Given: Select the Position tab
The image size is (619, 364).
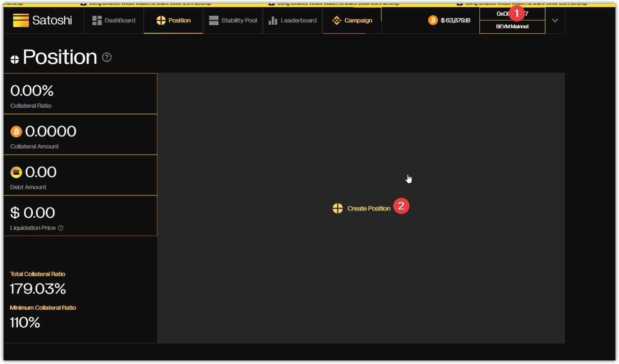Looking at the screenshot, I should point(173,20).
